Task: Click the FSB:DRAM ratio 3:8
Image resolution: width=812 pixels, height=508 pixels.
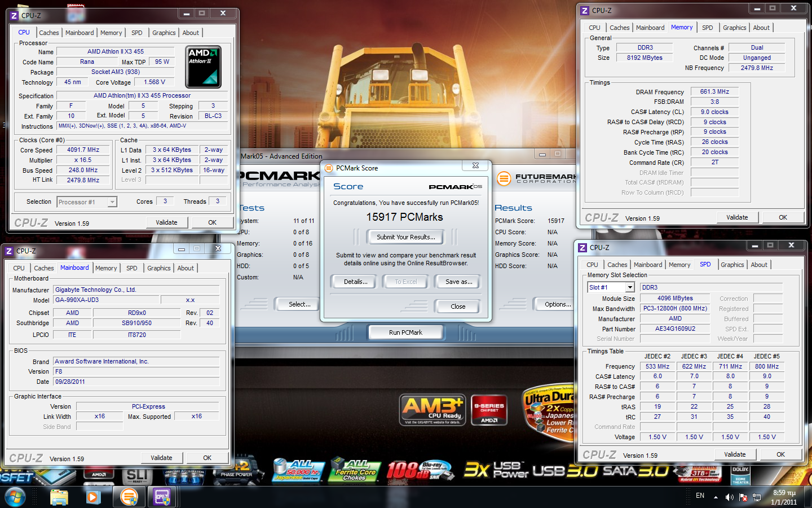Action: click(x=714, y=102)
